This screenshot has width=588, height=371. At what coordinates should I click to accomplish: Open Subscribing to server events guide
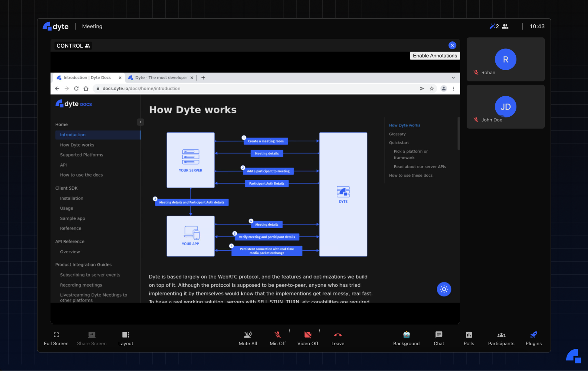(x=90, y=275)
